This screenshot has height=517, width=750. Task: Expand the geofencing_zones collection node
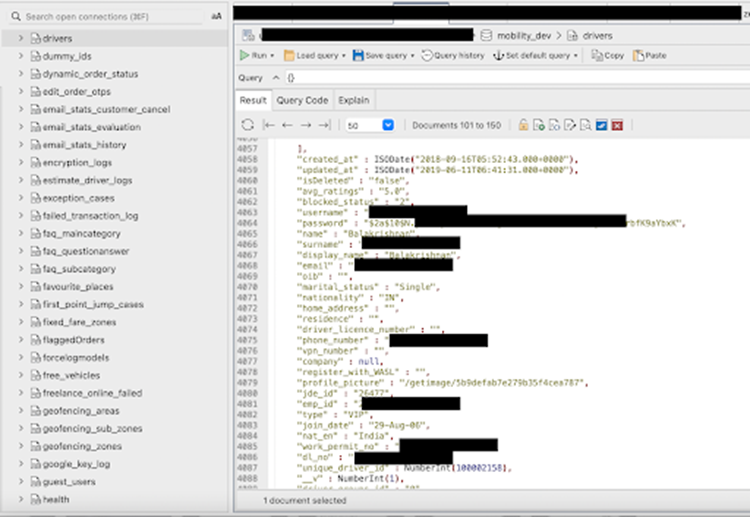click(21, 446)
